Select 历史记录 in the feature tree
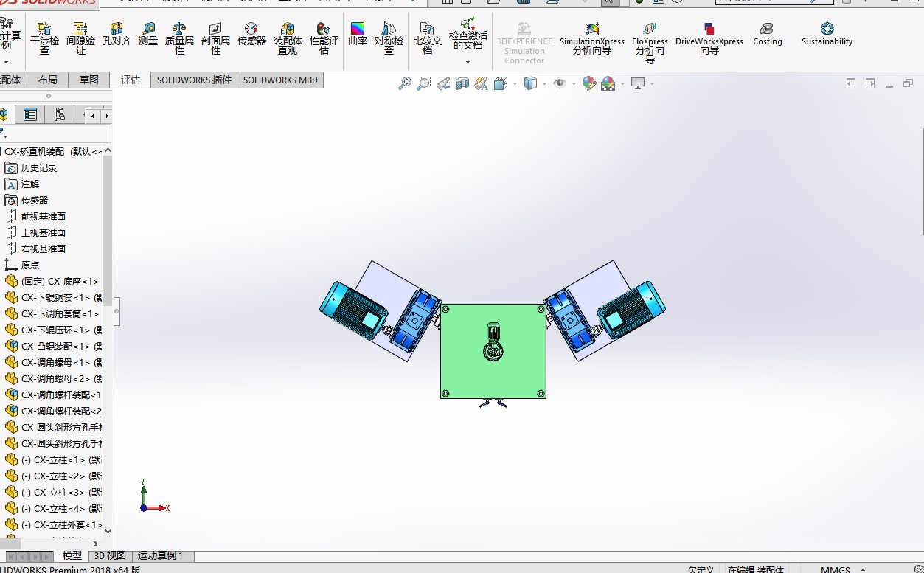Viewport: 924px width, 573px height. [38, 167]
